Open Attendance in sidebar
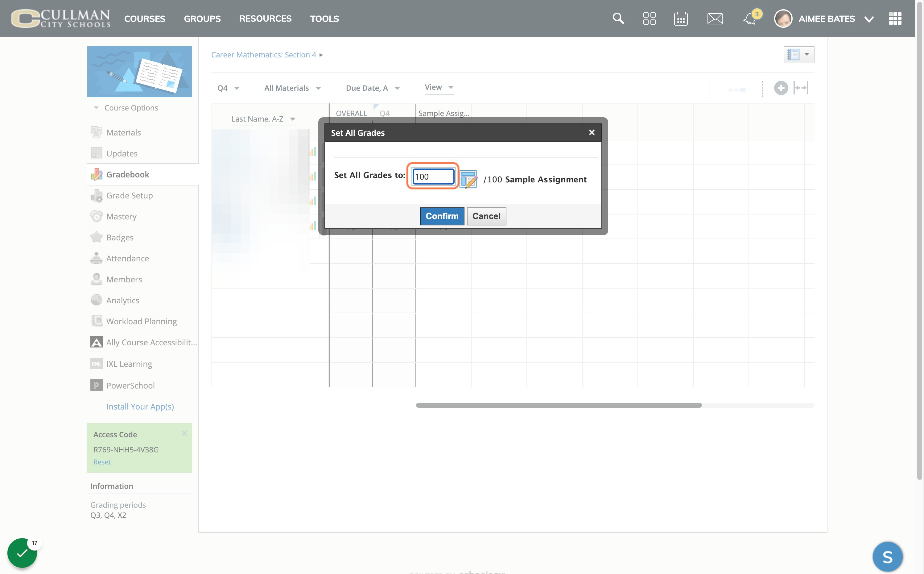 127,258
